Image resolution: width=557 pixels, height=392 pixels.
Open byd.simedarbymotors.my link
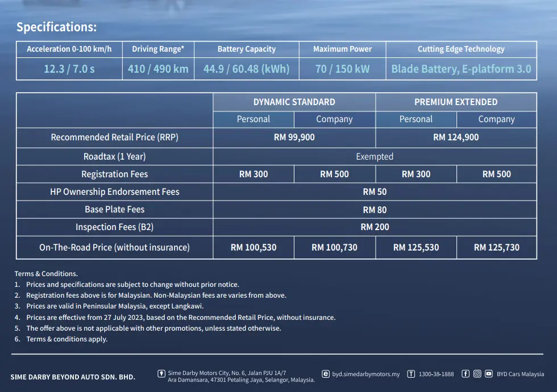365,374
